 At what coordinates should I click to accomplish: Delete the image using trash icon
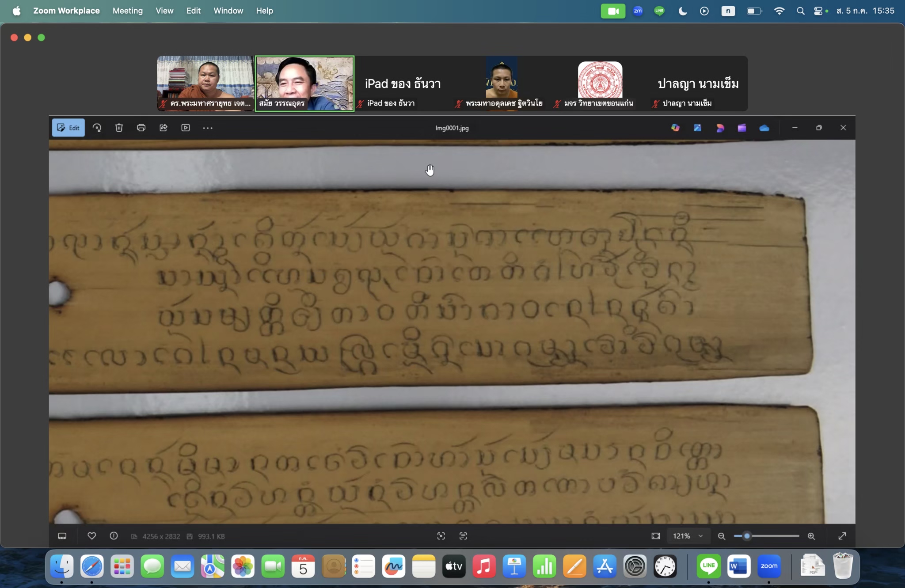point(119,128)
